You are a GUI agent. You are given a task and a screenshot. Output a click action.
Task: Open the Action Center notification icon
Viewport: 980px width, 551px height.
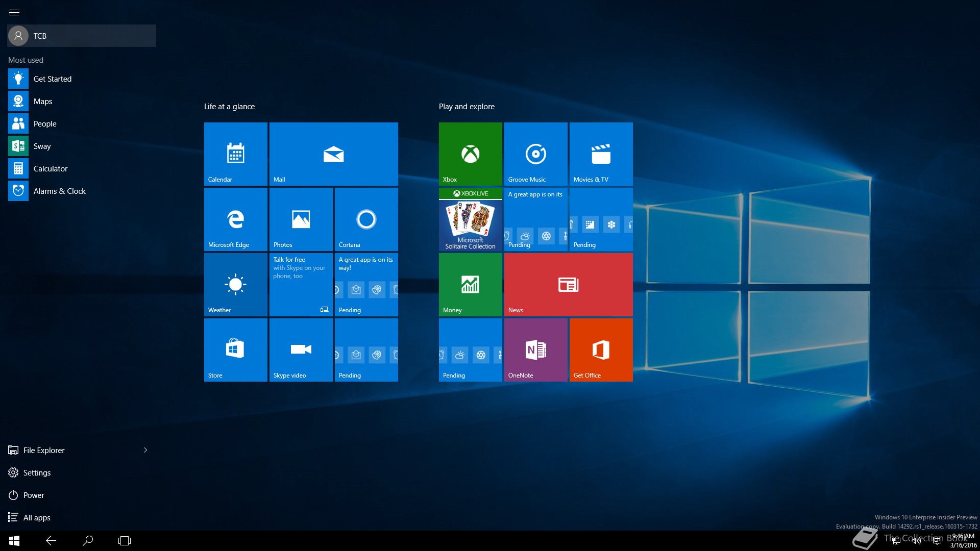[x=937, y=541]
